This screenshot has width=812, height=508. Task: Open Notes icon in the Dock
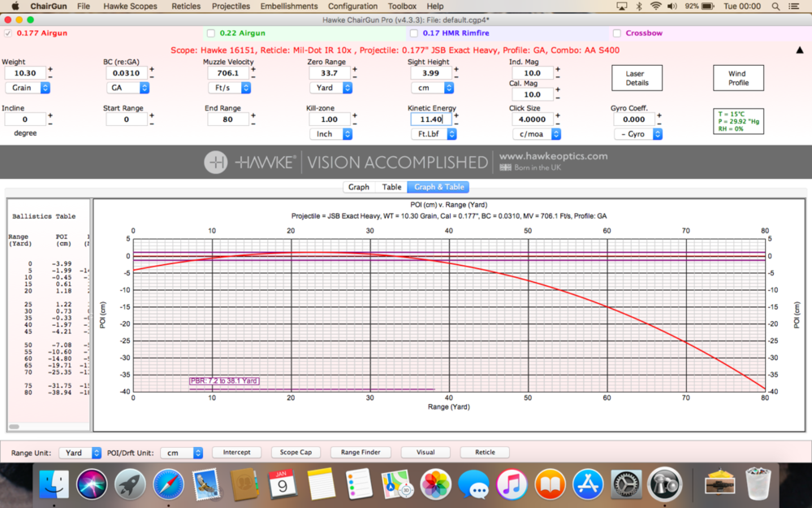[x=321, y=484]
